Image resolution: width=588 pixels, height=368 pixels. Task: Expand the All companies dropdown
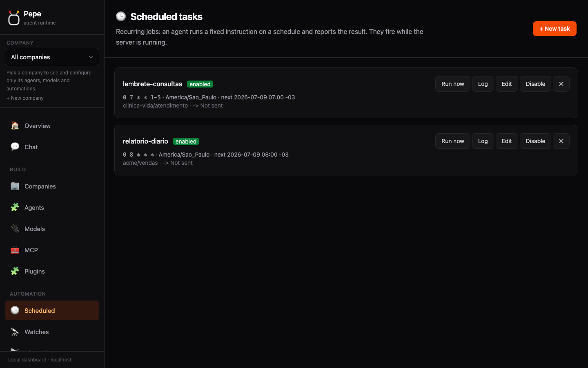[x=52, y=57]
